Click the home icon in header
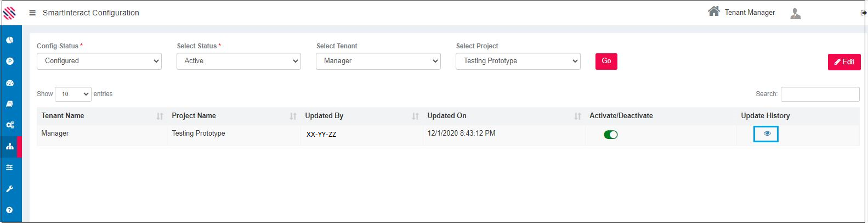The width and height of the screenshot is (868, 223). click(x=713, y=12)
